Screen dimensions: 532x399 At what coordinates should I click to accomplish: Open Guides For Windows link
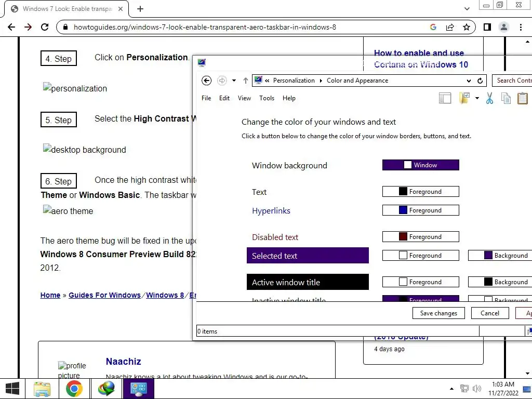tap(104, 295)
